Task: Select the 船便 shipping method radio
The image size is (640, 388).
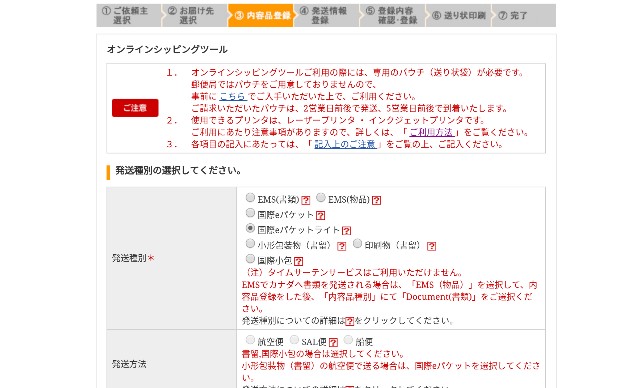Action: 348,340
